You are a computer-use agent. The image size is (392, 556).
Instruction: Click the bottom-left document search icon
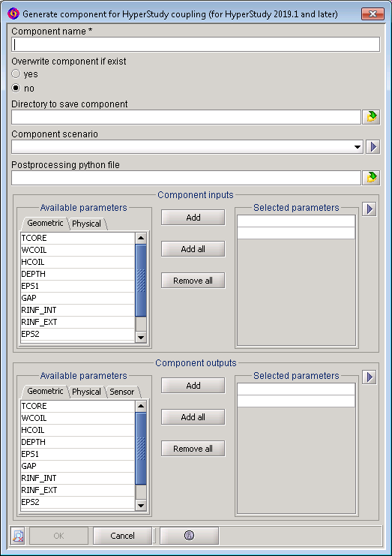(18, 536)
